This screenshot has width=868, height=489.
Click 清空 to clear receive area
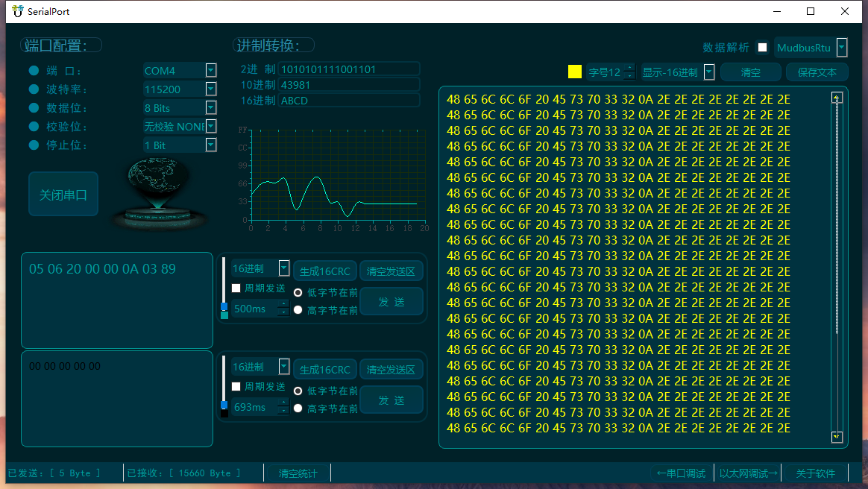coord(751,72)
